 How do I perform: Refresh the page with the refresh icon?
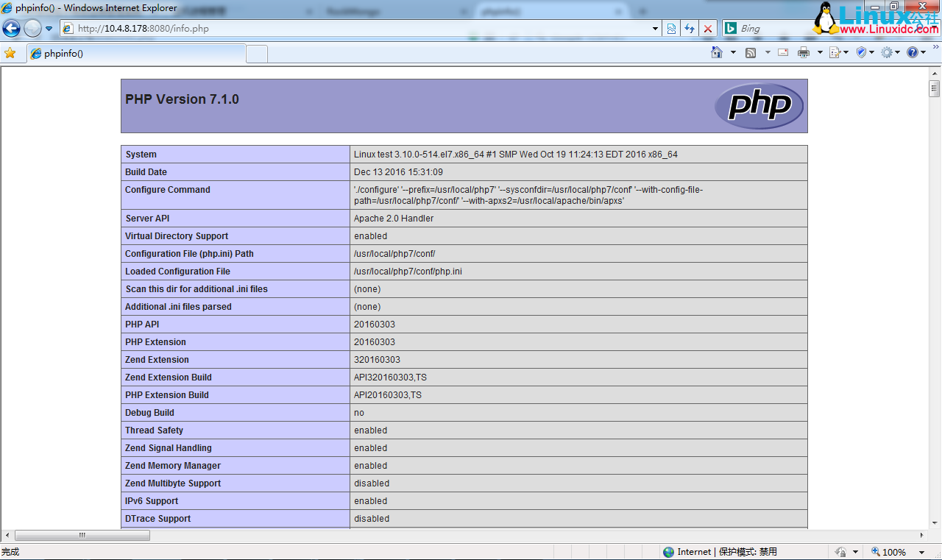[x=690, y=29]
